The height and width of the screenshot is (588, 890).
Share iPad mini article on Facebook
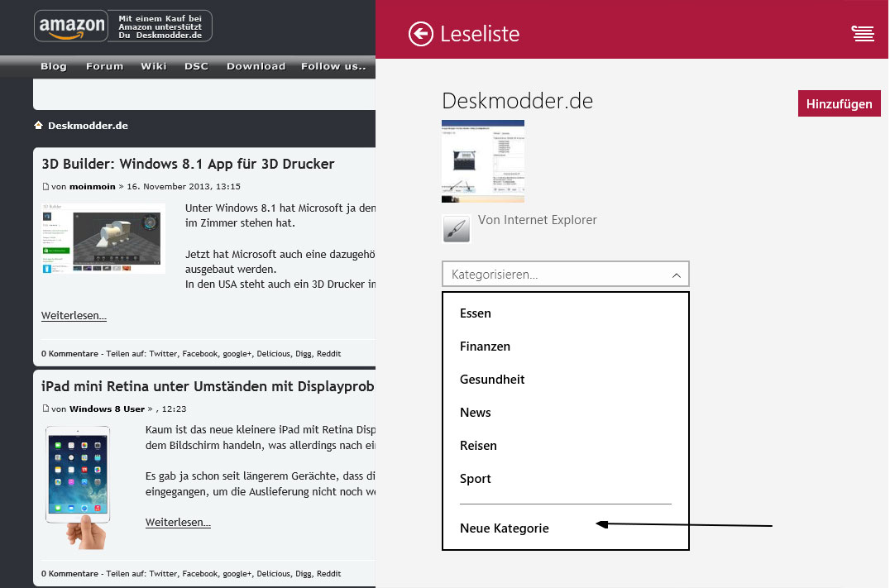(200, 574)
